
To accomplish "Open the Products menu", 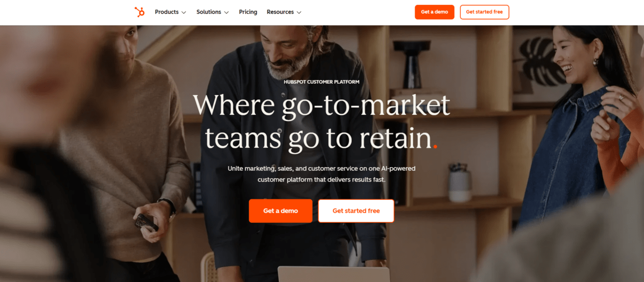I will pyautogui.click(x=166, y=12).
